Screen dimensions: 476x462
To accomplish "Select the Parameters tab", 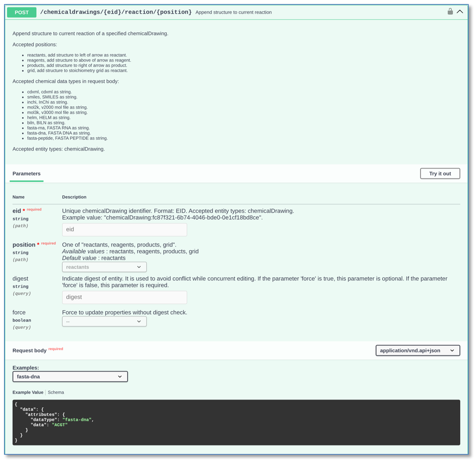I will 27,173.
